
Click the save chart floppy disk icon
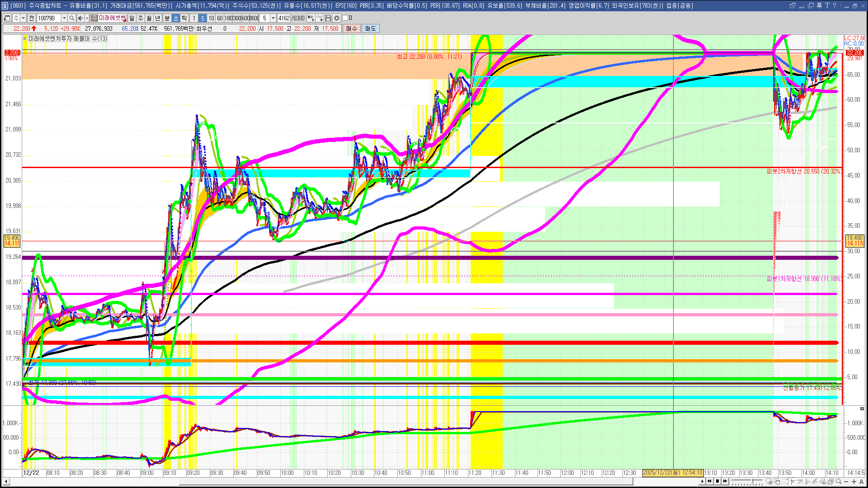[x=329, y=18]
